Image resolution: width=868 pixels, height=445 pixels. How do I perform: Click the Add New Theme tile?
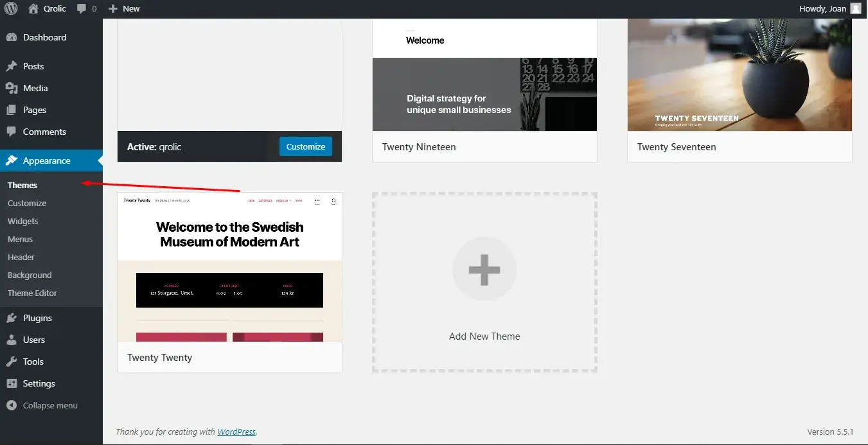[484, 282]
